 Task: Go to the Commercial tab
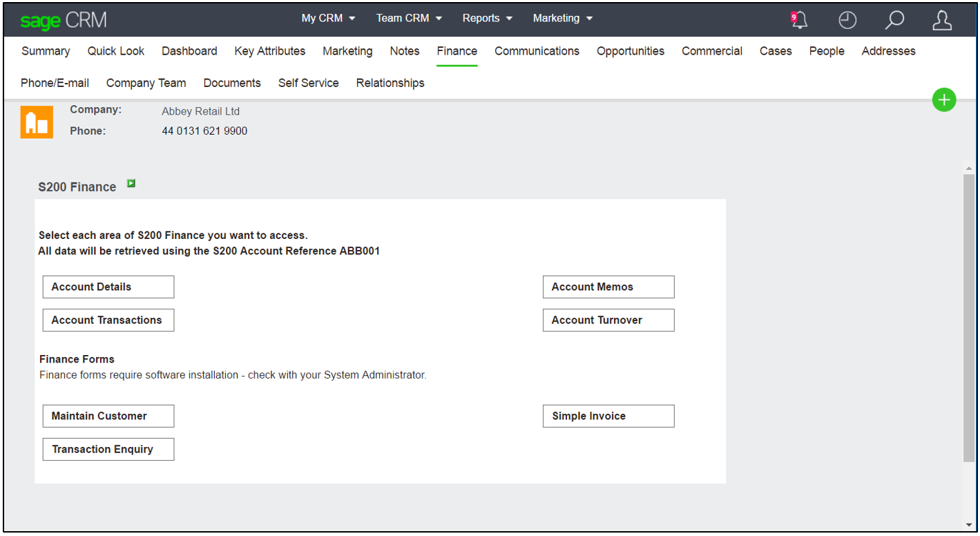tap(712, 51)
